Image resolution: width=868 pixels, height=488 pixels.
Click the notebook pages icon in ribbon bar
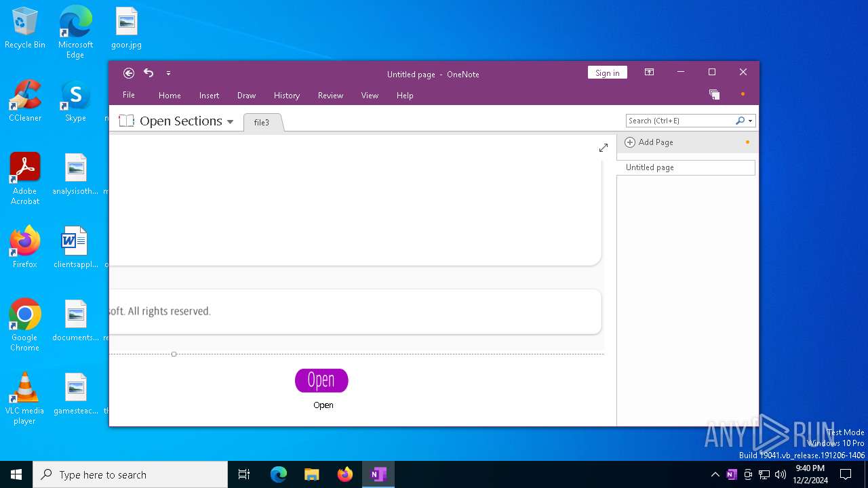[714, 95]
